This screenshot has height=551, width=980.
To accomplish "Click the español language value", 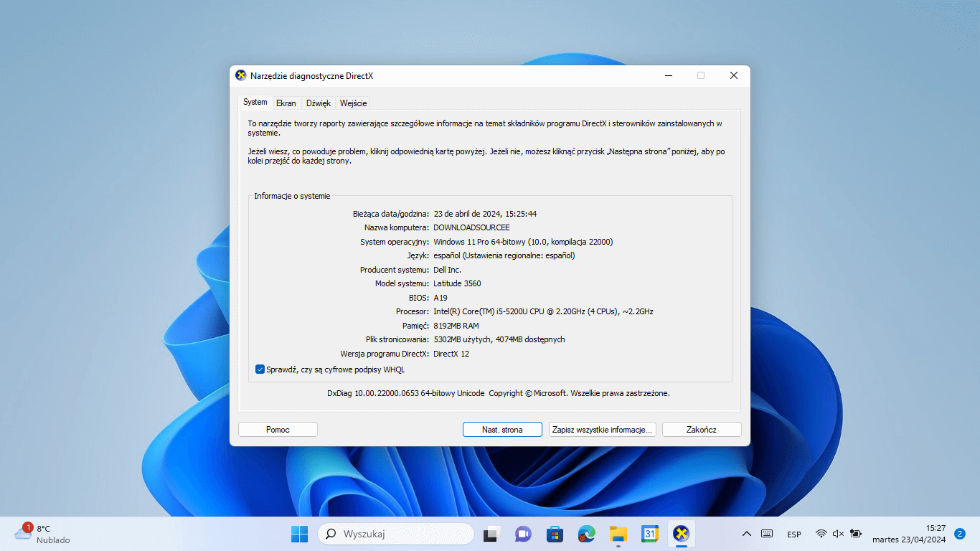I will coord(504,255).
